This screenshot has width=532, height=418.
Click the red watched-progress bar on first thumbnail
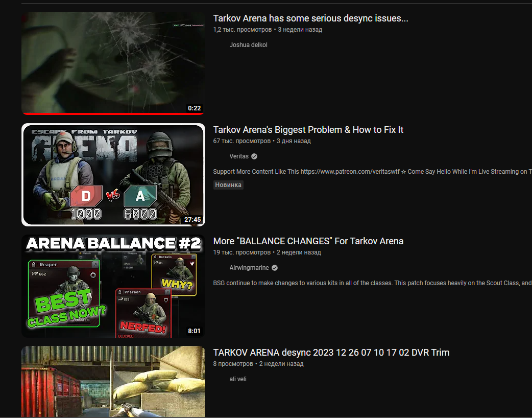point(113,114)
